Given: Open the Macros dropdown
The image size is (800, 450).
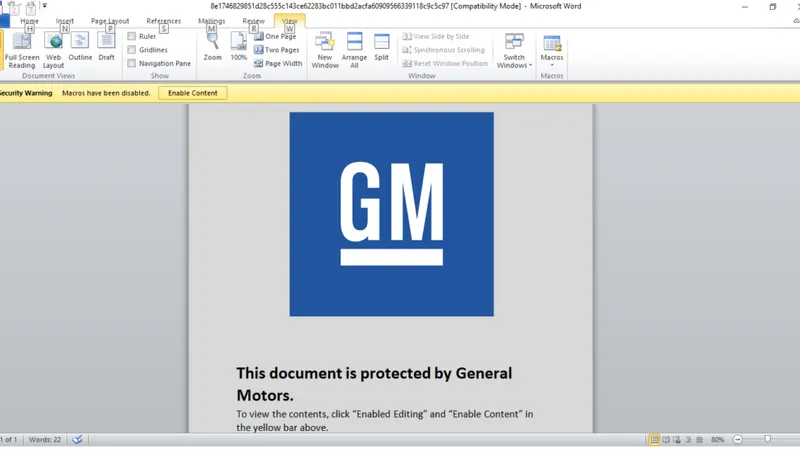Looking at the screenshot, I should 552,50.
